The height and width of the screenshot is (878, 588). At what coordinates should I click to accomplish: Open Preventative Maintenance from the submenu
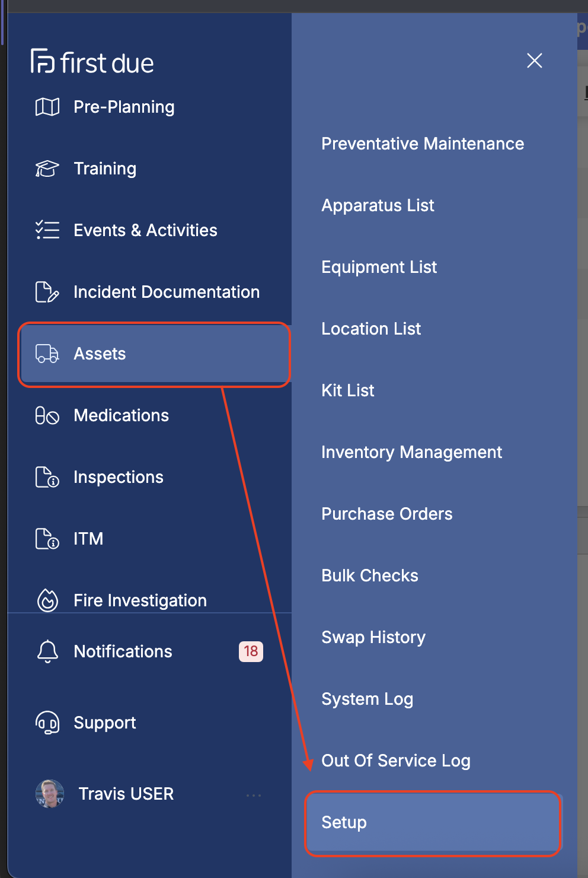[423, 144]
